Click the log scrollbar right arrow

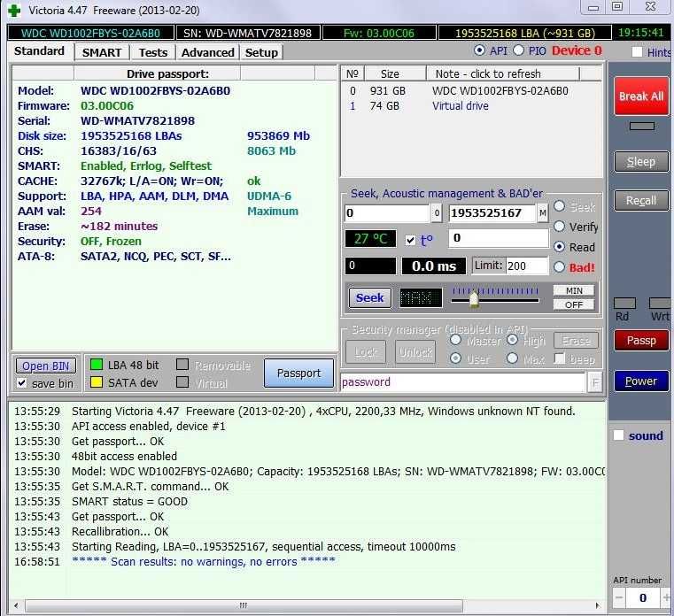(598, 605)
